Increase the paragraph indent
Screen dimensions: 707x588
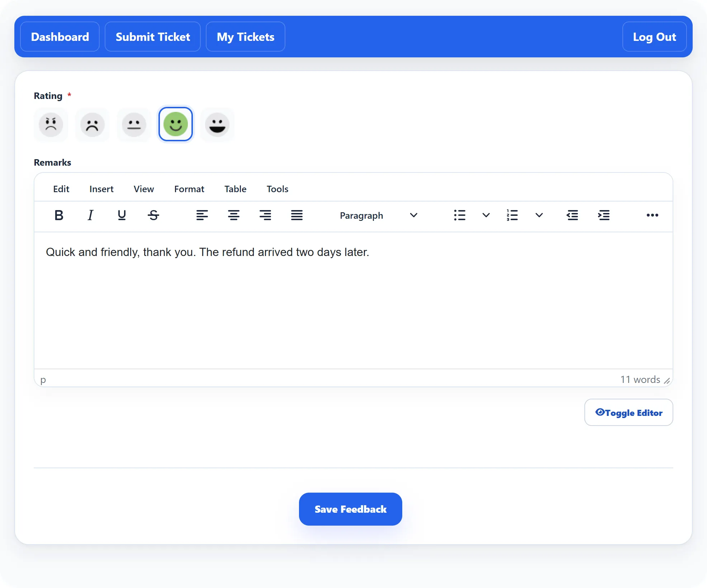[x=604, y=215]
